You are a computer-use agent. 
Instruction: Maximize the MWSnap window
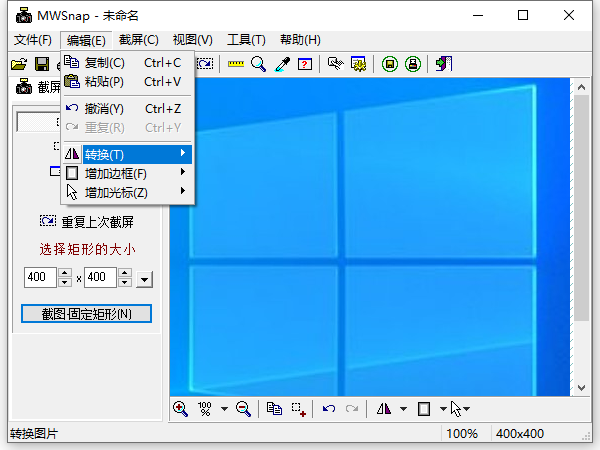pos(523,15)
